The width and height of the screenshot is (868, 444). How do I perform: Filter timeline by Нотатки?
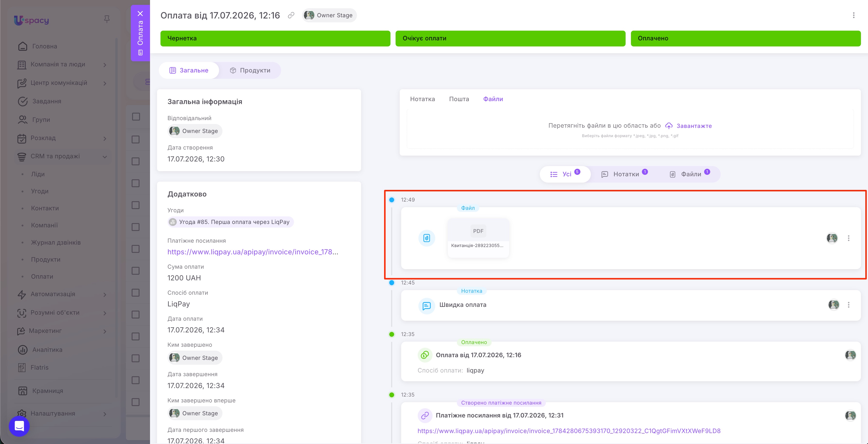tap(624, 174)
